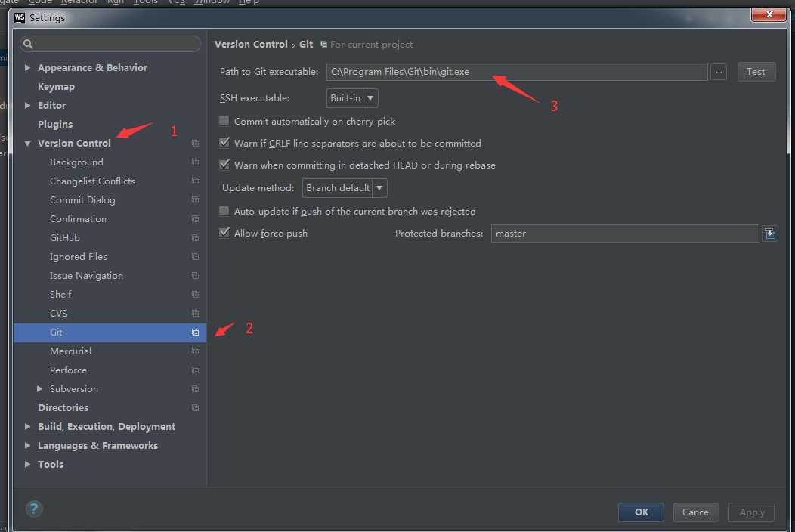Viewport: 795px width, 532px height.
Task: Enable Commit automatically on cherry-pick
Action: (224, 121)
